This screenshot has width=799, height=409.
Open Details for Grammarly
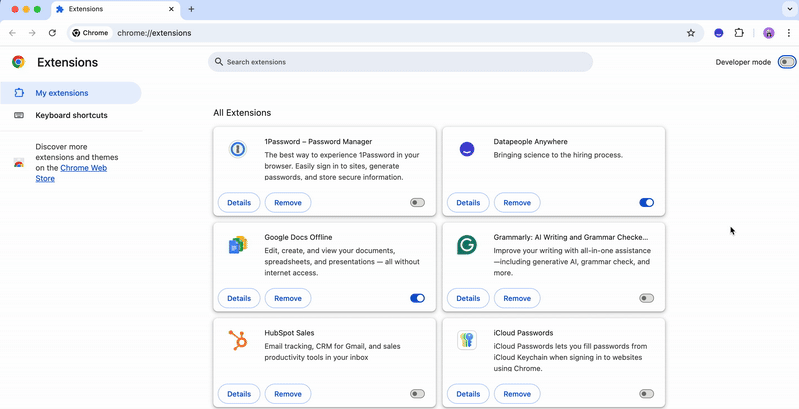pyautogui.click(x=468, y=298)
